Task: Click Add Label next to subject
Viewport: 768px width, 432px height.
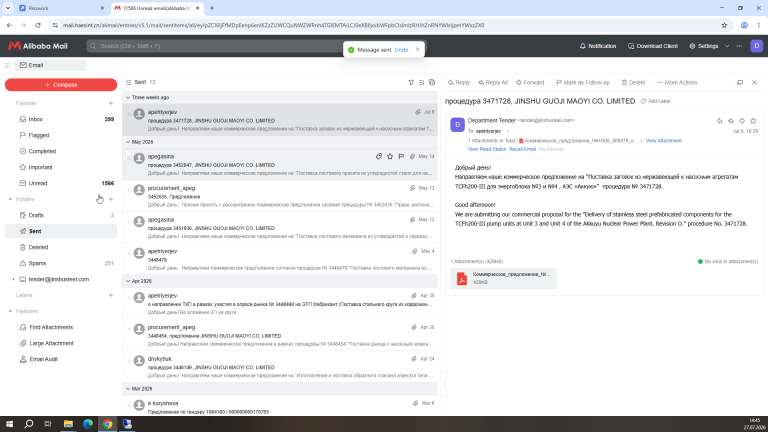Action: tap(655, 101)
